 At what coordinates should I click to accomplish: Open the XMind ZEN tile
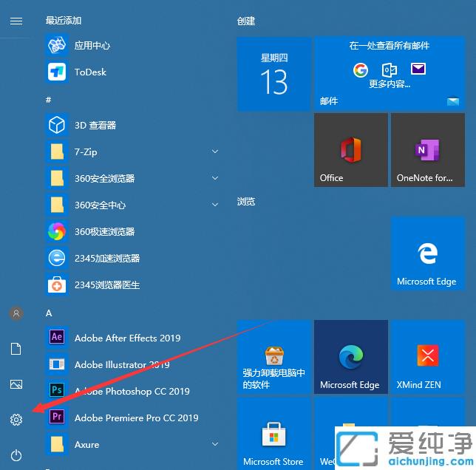click(428, 357)
